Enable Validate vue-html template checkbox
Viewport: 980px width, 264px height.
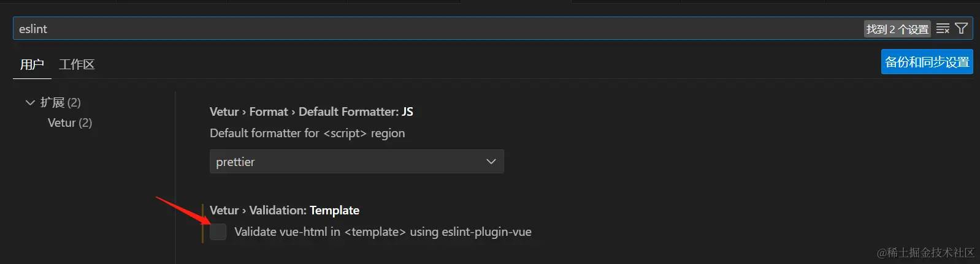[x=218, y=232]
